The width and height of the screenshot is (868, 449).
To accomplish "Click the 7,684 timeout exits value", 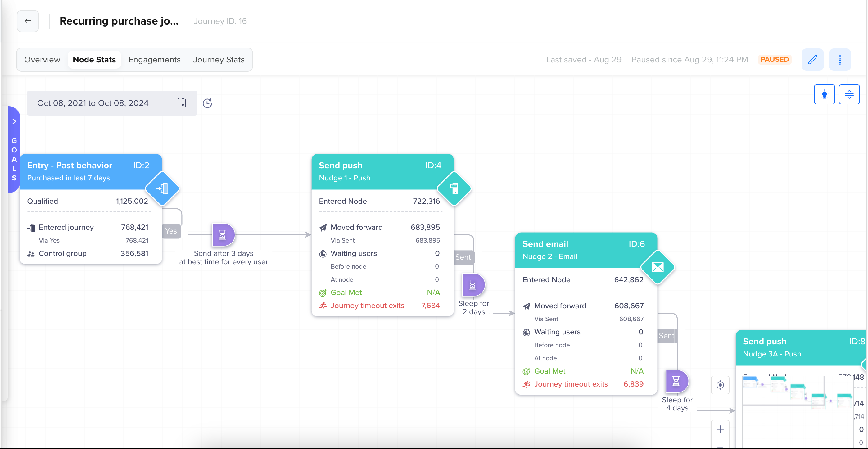I will 430,306.
